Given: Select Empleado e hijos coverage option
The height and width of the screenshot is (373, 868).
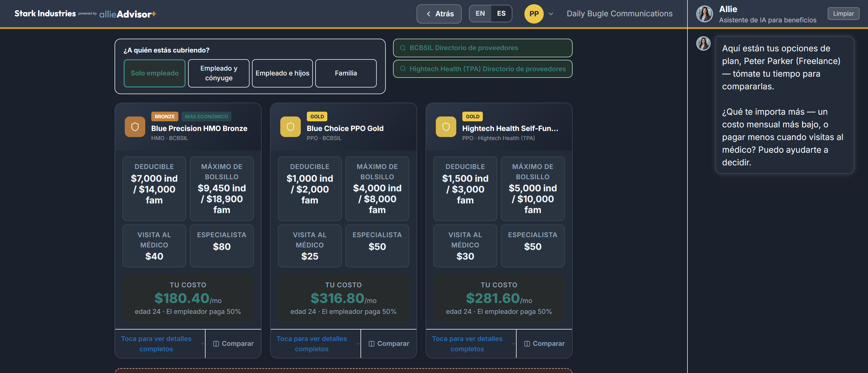Looking at the screenshot, I should click(282, 73).
